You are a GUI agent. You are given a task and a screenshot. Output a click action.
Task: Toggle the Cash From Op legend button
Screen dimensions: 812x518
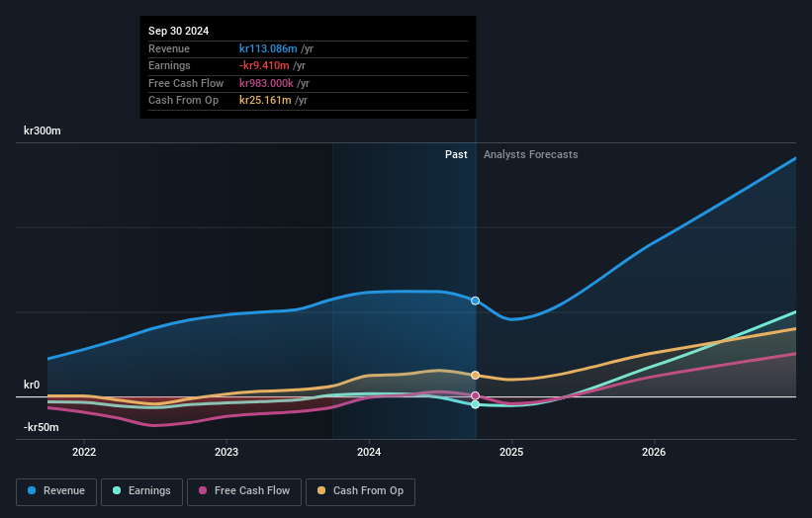point(360,491)
